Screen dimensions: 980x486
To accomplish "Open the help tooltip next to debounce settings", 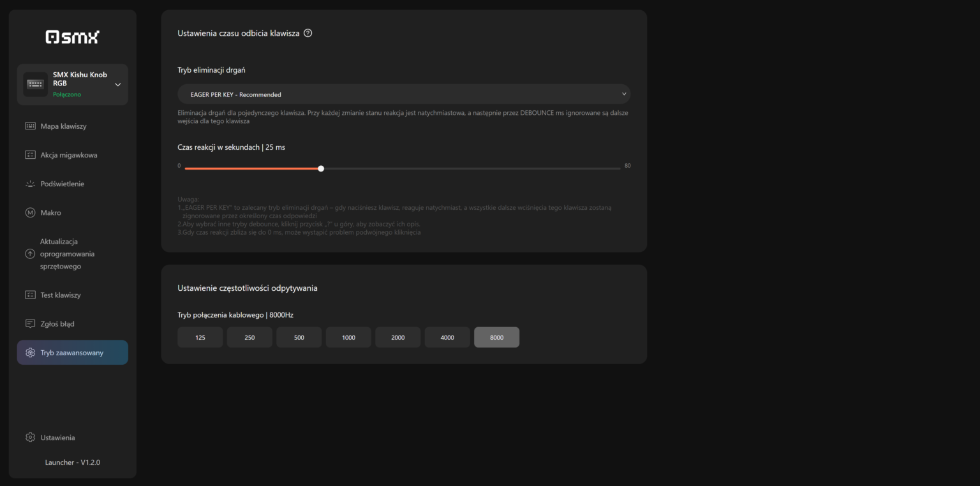I will click(308, 33).
